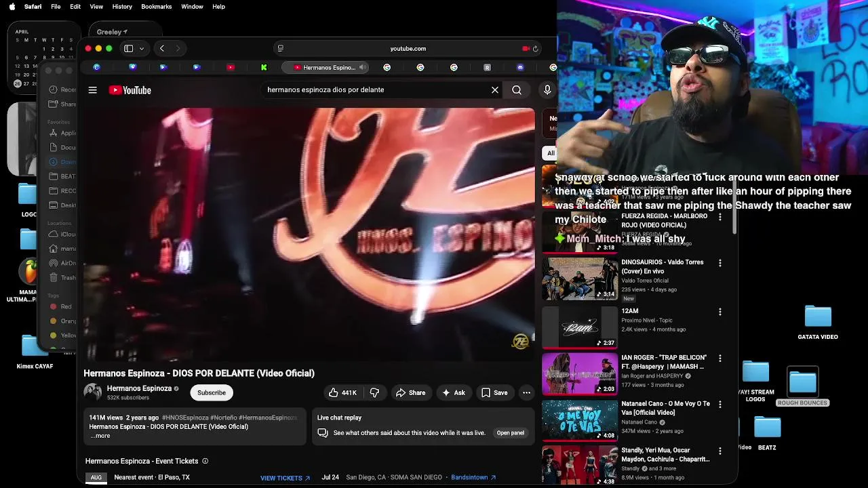Image resolution: width=868 pixels, height=488 pixels.
Task: Open the page settings icon in address bar
Action: tap(280, 48)
